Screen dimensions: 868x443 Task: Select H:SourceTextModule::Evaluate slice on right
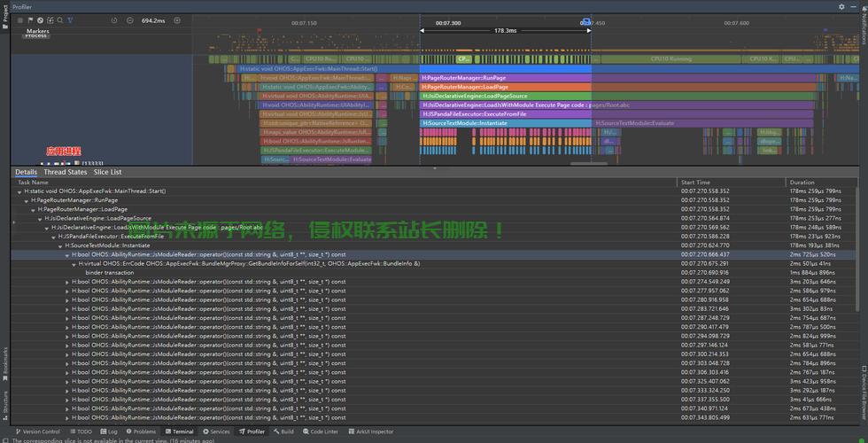coord(703,123)
